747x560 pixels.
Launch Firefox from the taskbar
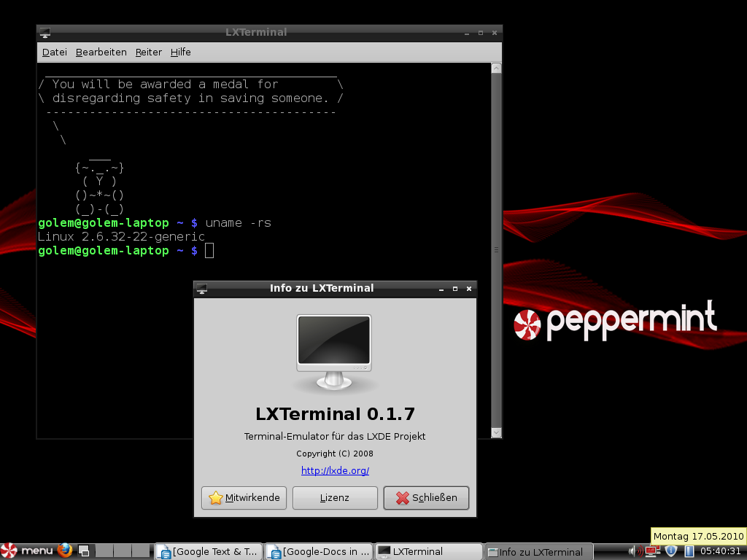point(66,551)
